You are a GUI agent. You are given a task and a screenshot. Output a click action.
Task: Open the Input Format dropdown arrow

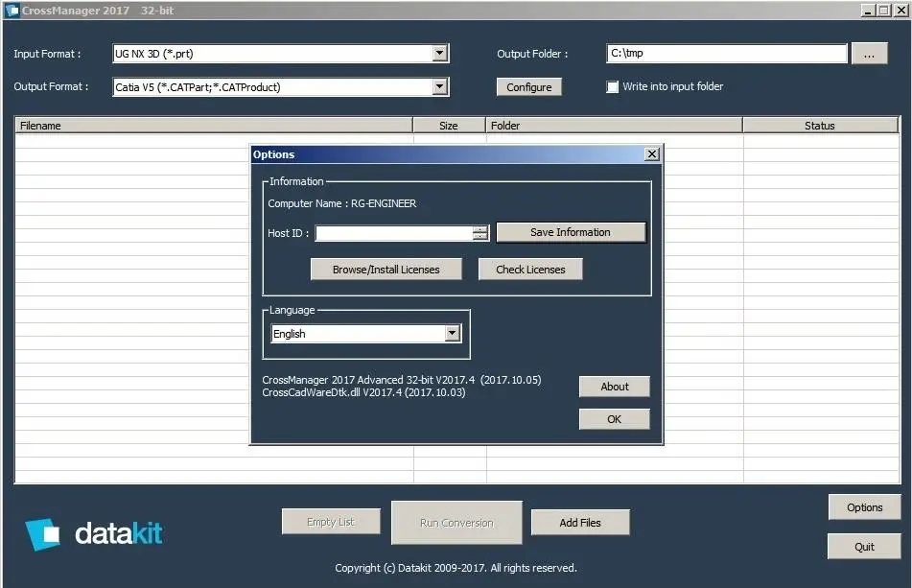440,54
